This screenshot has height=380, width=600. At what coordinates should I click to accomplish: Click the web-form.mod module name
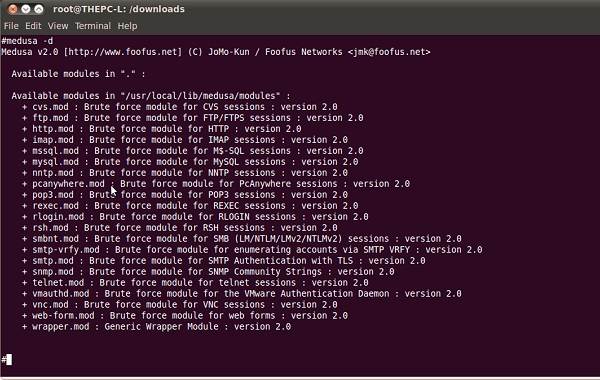point(63,316)
